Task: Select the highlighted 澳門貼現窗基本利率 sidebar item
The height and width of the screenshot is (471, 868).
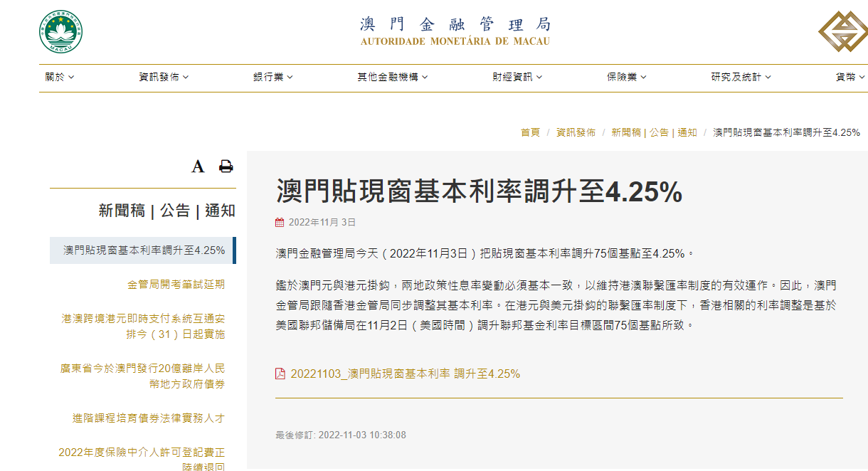Action: (x=144, y=250)
